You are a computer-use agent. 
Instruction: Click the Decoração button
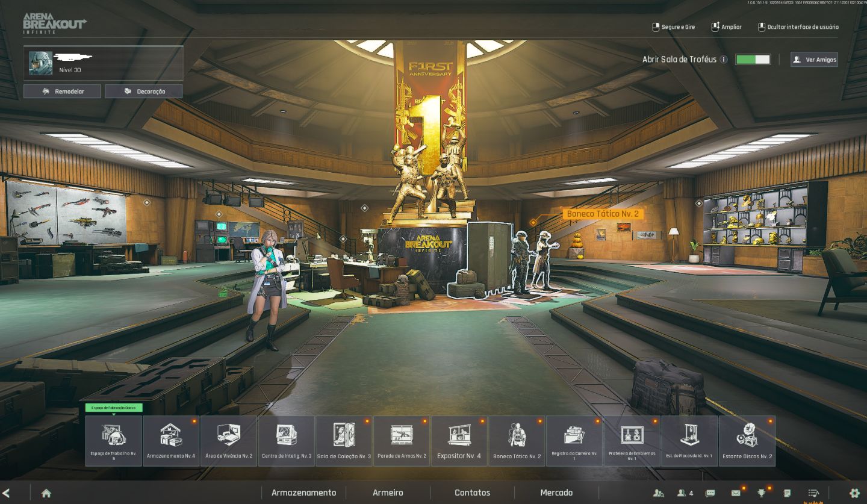coord(144,92)
